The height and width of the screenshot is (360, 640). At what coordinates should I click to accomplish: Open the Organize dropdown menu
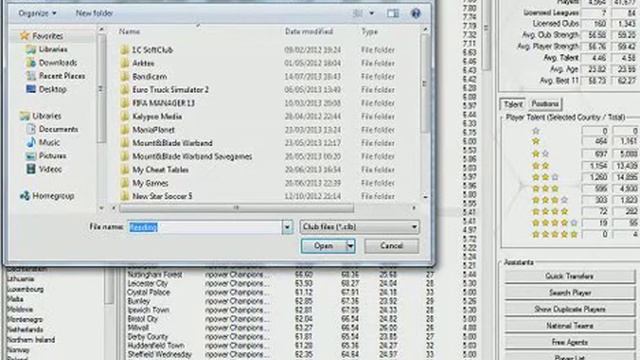tap(37, 13)
